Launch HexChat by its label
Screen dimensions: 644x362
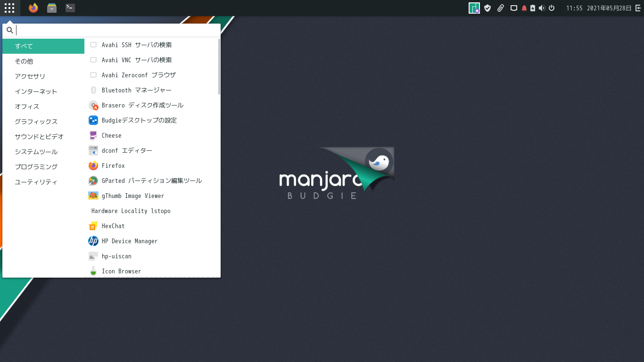pyautogui.click(x=113, y=226)
